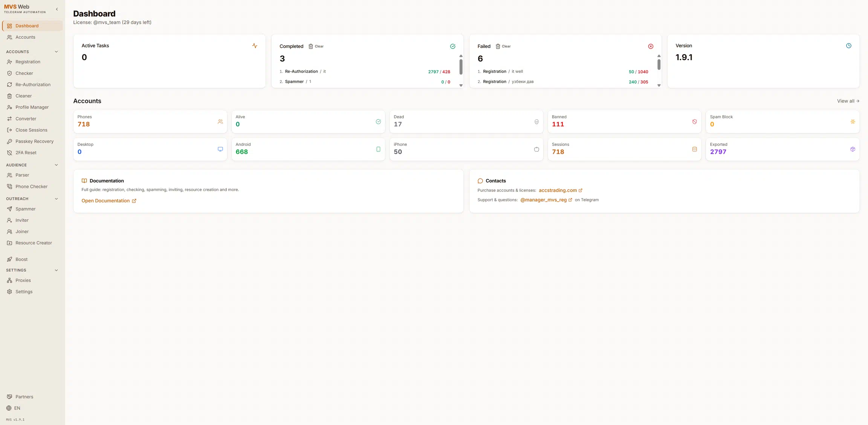Collapse the sidebar with the top chevron
Viewport: 868px width, 425px height.
pyautogui.click(x=57, y=9)
